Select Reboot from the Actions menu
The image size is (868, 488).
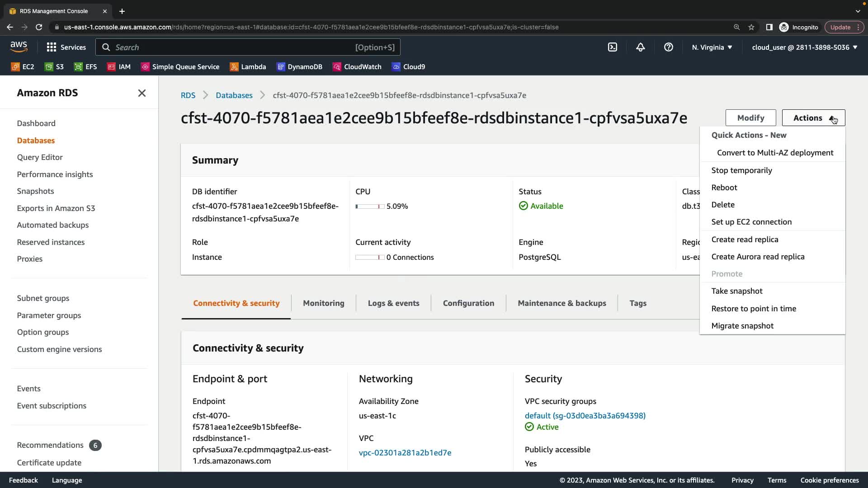(x=724, y=188)
